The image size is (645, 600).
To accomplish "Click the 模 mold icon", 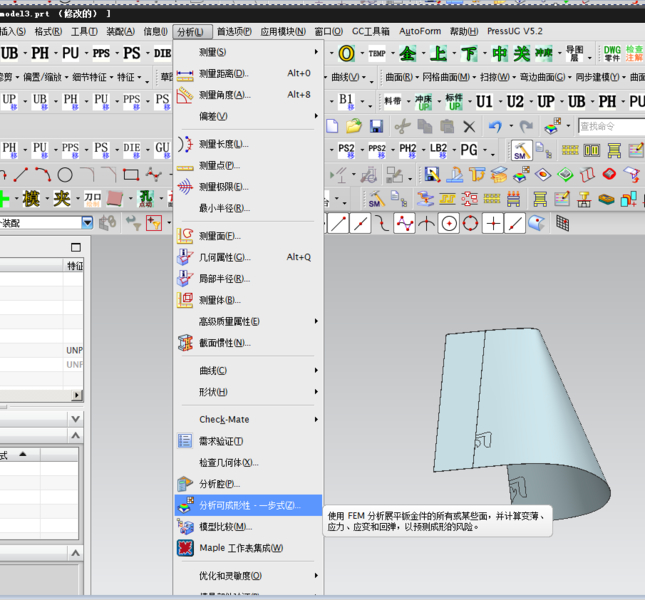I will coord(31,199).
